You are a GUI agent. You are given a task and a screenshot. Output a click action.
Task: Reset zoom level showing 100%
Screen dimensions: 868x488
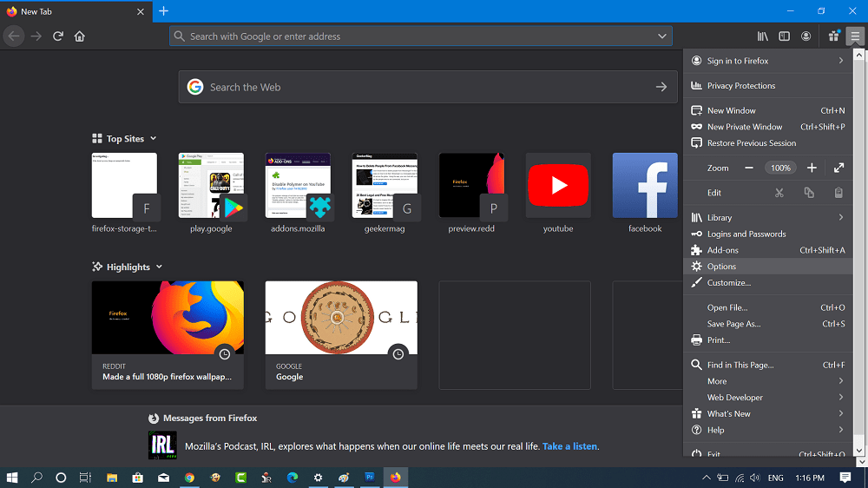pyautogui.click(x=780, y=168)
